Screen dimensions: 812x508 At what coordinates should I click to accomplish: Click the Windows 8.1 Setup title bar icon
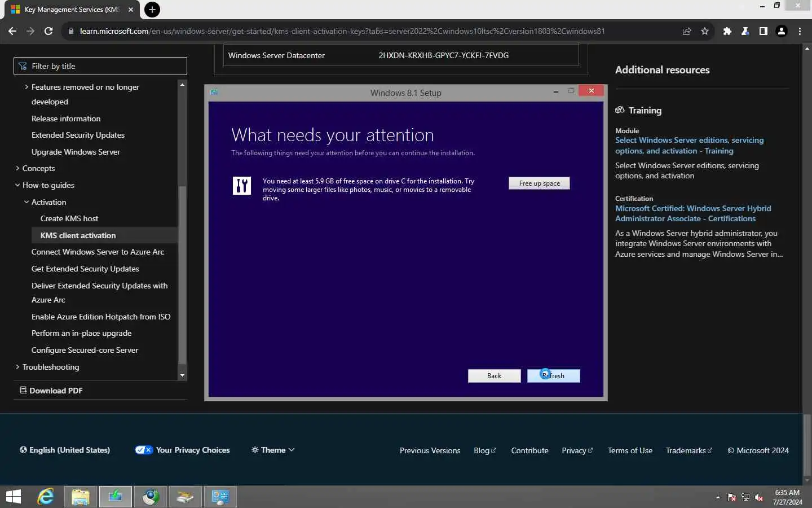[214, 92]
